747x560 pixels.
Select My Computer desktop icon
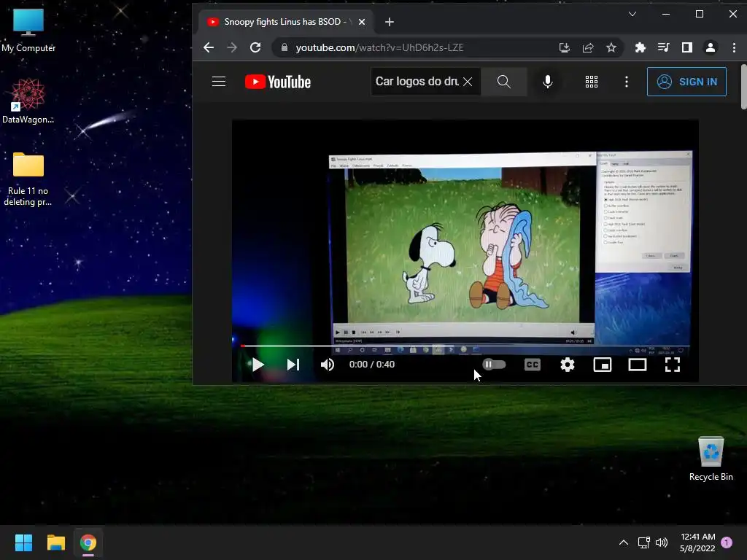click(x=28, y=31)
